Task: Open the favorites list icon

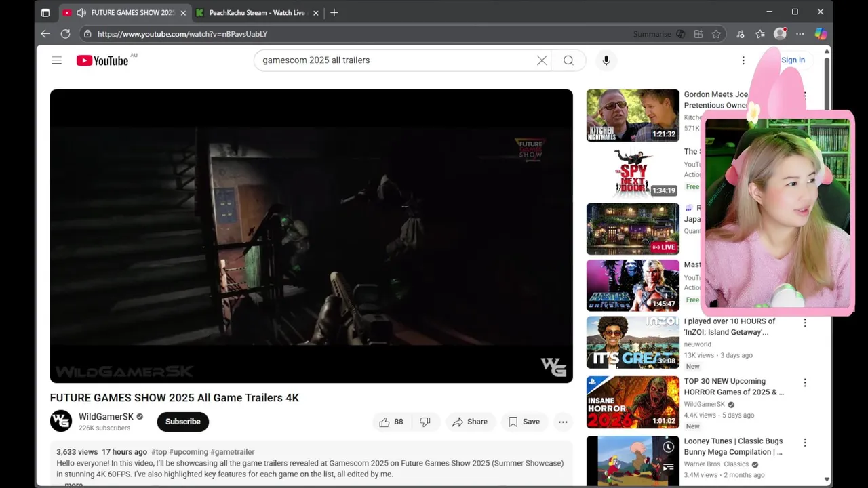Action: click(760, 34)
